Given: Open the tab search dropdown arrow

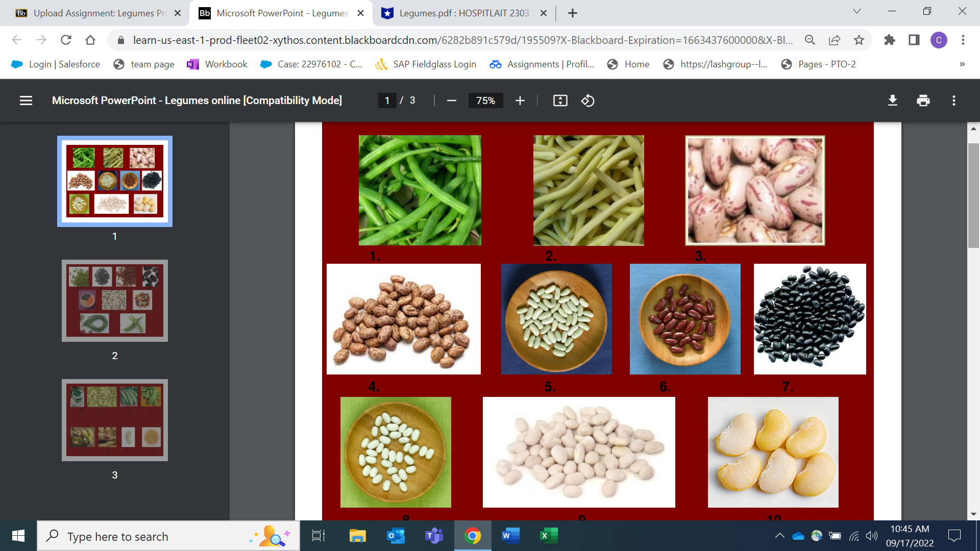Looking at the screenshot, I should click(856, 11).
